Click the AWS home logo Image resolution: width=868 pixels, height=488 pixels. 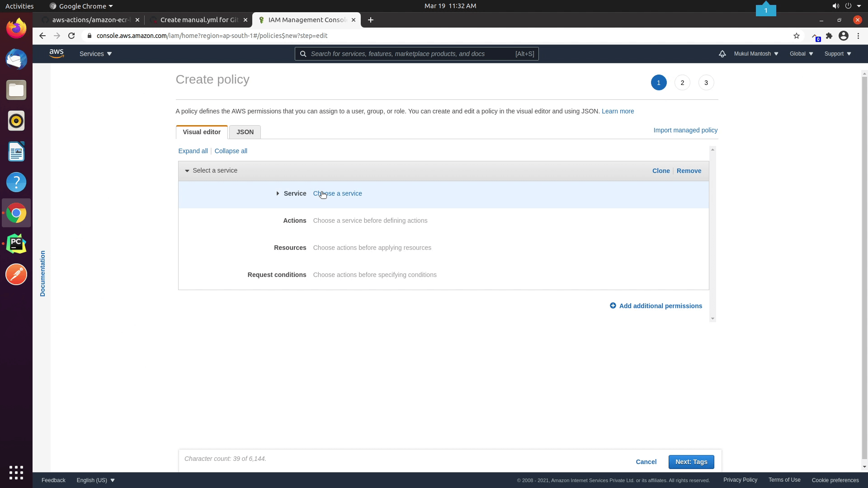56,53
